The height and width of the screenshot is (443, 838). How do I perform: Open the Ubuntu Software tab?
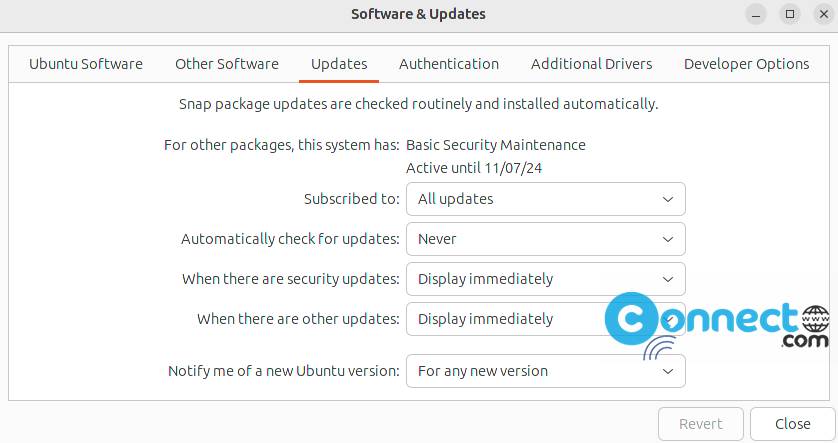[x=86, y=64]
